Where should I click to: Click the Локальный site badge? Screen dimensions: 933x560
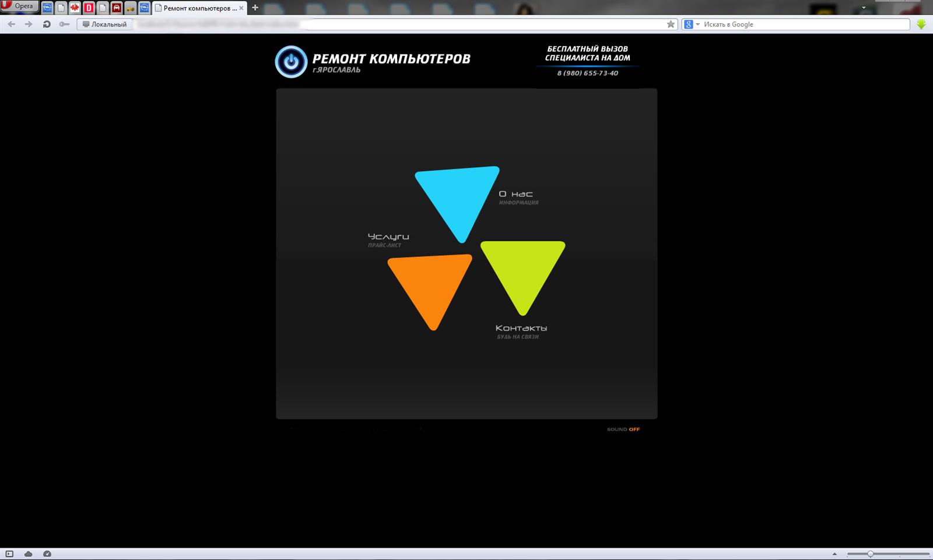pyautogui.click(x=104, y=24)
